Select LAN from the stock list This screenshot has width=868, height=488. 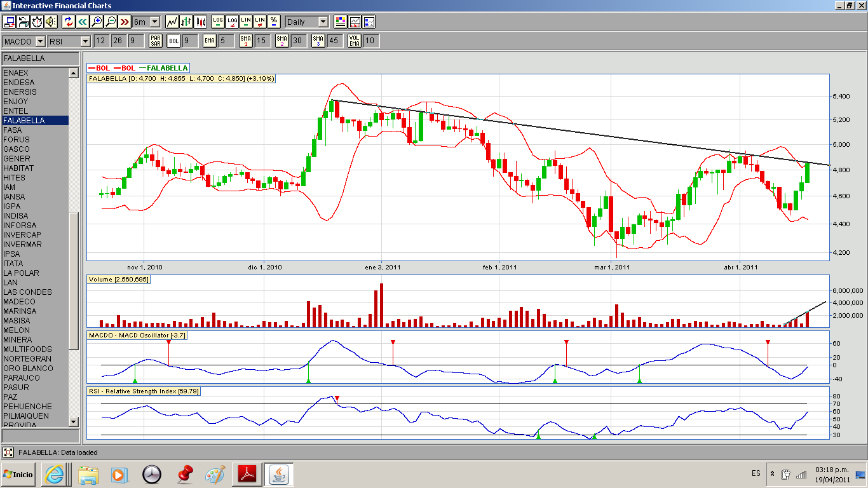coord(11,282)
